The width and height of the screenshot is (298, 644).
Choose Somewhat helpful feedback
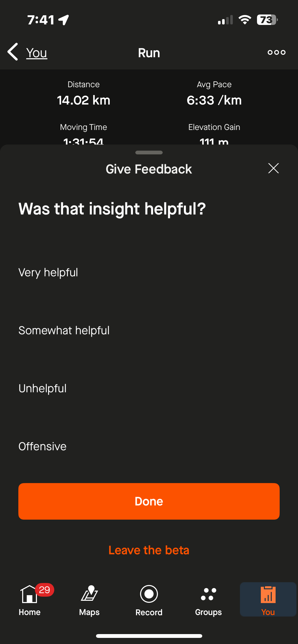pyautogui.click(x=64, y=330)
